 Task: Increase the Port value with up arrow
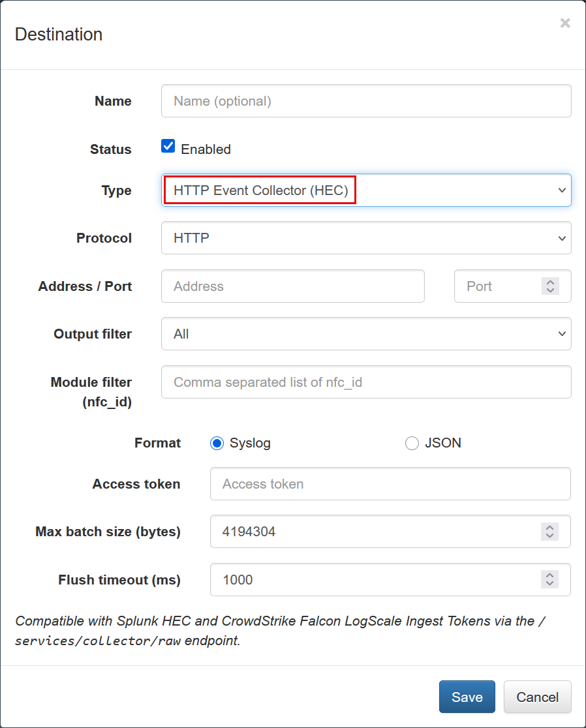pyautogui.click(x=550, y=282)
